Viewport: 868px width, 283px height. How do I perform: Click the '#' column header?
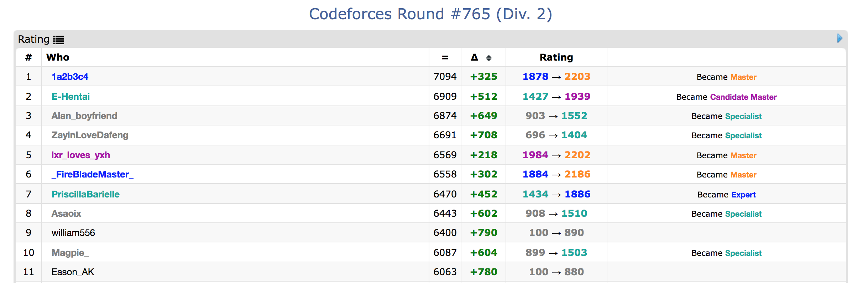coord(28,57)
